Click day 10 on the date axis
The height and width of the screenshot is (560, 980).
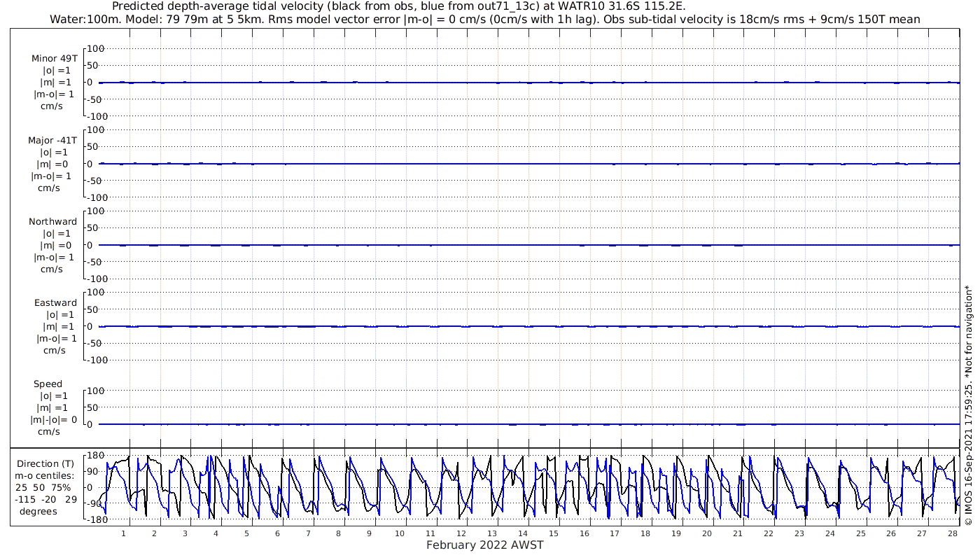[400, 533]
